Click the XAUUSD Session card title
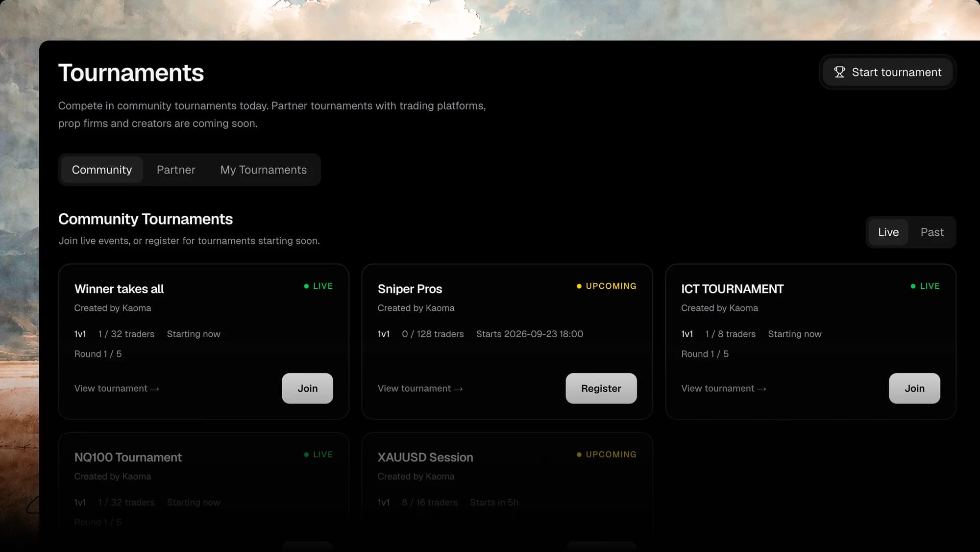 pyautogui.click(x=425, y=457)
